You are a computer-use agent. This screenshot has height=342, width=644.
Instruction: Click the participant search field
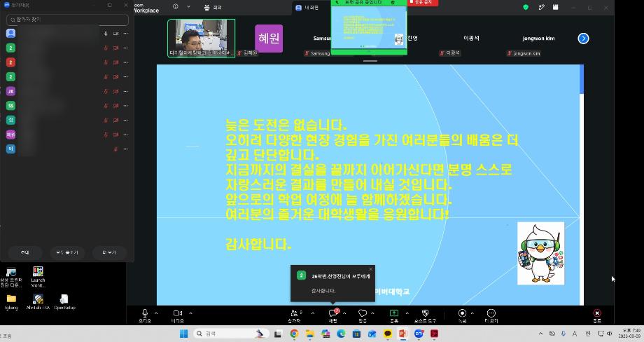tap(67, 20)
